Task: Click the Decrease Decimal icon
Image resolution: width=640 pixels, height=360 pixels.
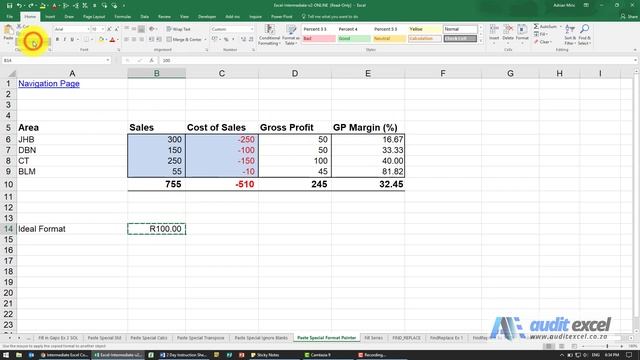Action: 251,40
